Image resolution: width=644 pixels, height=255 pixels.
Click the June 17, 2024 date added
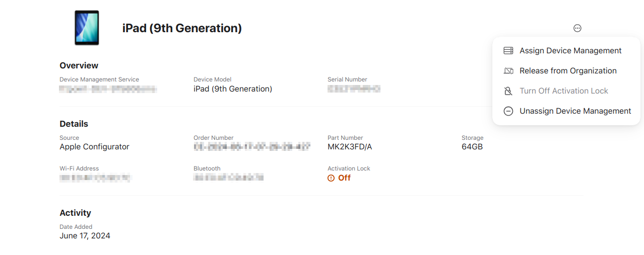[x=85, y=236]
